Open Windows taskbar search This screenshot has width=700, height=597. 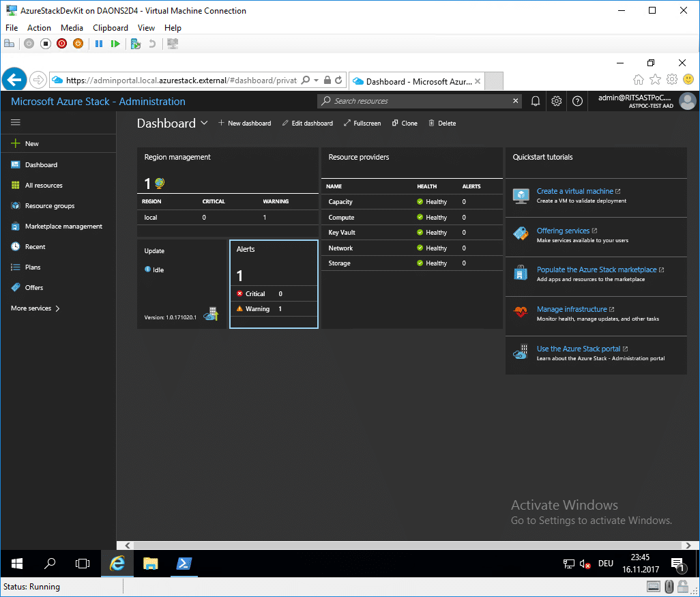click(x=50, y=564)
